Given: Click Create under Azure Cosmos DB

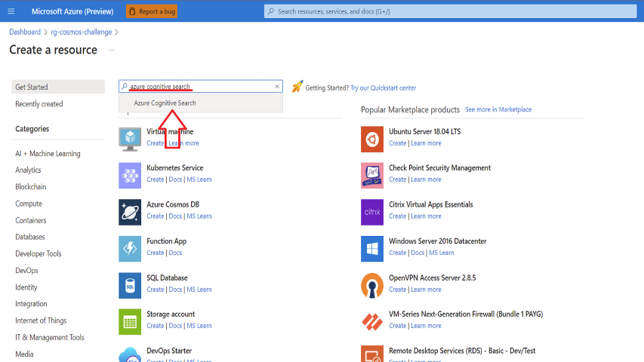Looking at the screenshot, I should [x=156, y=216].
